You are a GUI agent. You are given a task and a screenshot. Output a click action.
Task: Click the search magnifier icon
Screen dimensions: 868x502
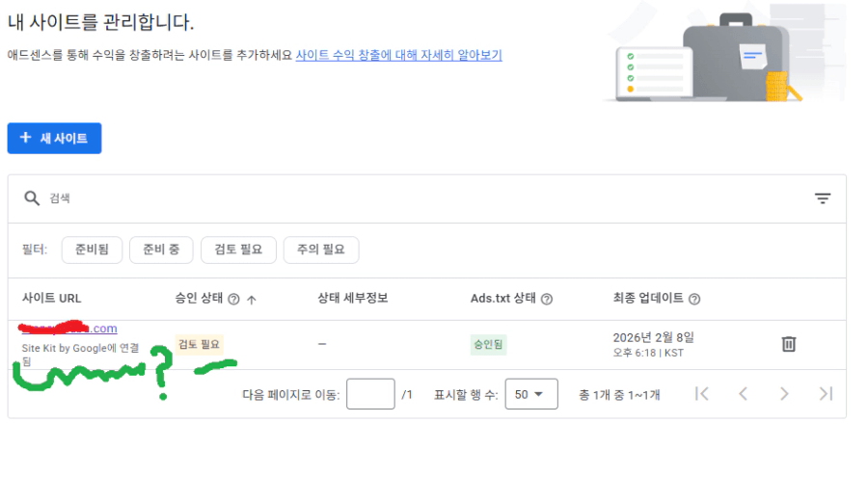[x=32, y=198]
